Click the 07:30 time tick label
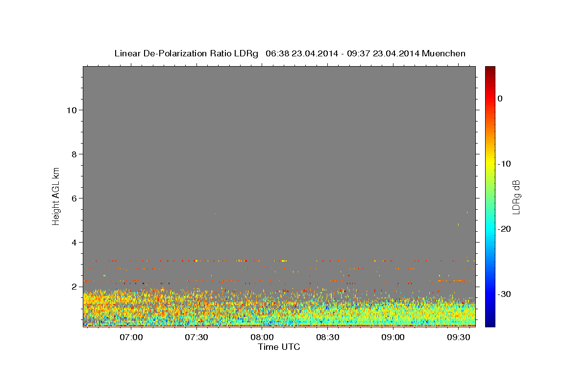Screen dimensions: 588x392 click(x=196, y=337)
